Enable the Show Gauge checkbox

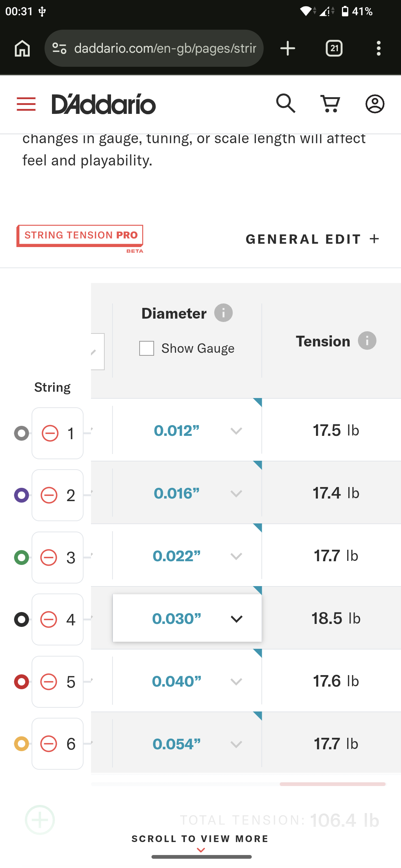[147, 348]
